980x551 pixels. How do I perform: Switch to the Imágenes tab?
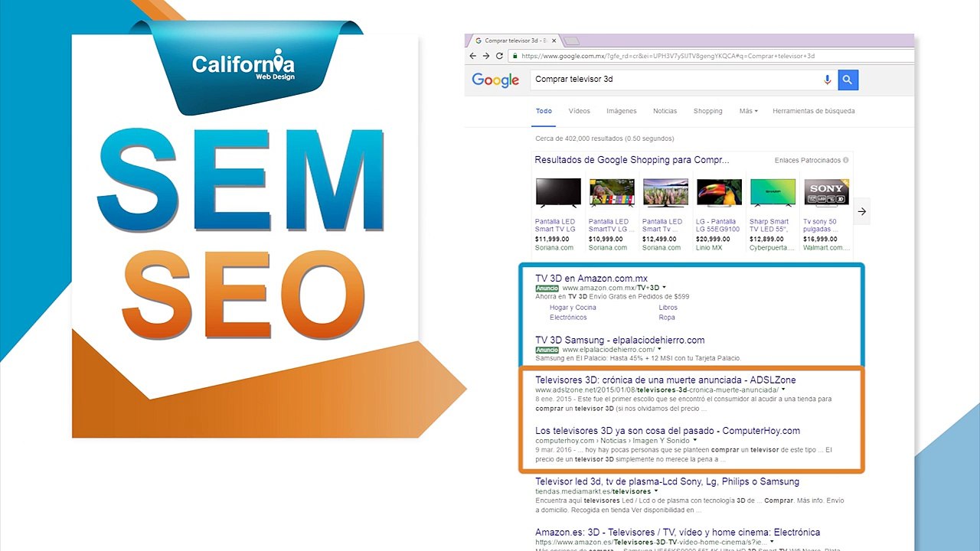click(x=622, y=111)
